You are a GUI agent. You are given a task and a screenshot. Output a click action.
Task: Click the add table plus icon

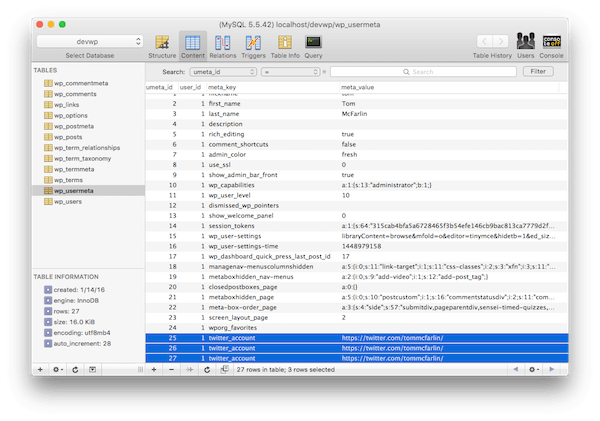click(40, 369)
